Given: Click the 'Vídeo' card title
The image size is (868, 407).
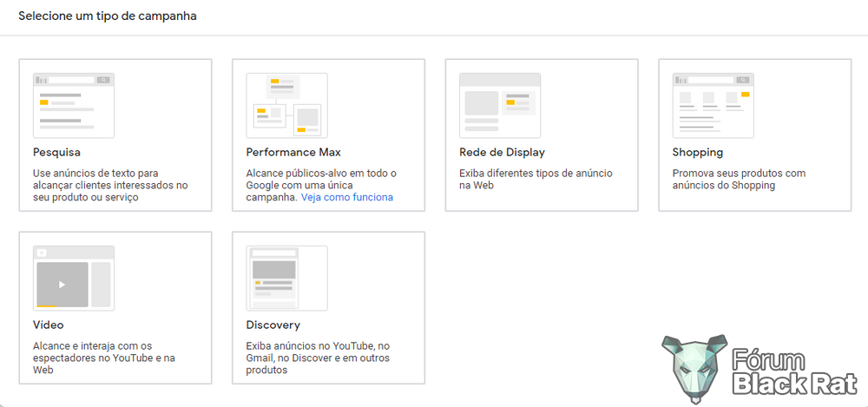Looking at the screenshot, I should 48,325.
